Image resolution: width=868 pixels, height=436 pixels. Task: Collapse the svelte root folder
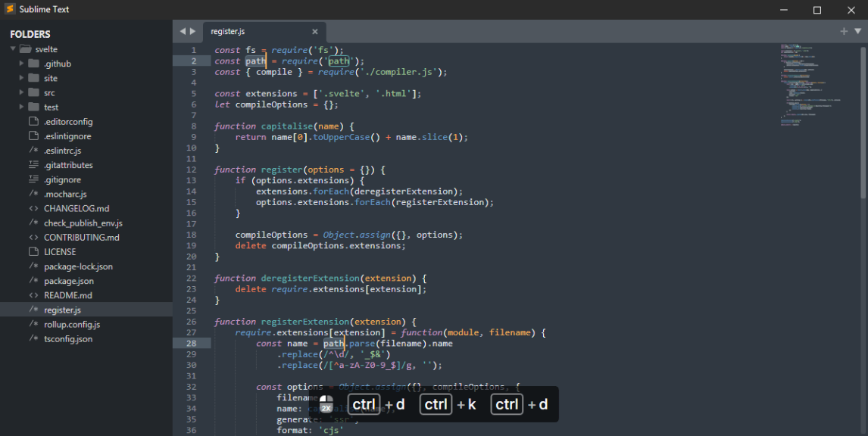tap(12, 48)
